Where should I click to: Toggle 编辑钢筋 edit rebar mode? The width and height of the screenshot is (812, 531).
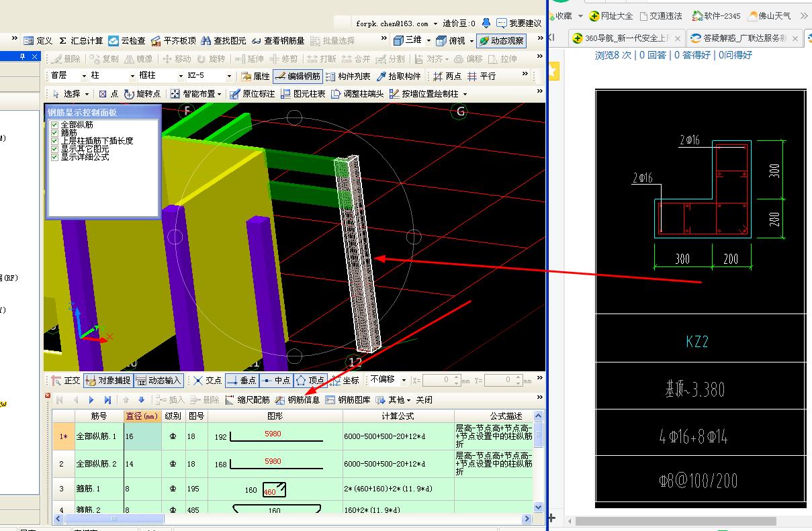click(298, 77)
